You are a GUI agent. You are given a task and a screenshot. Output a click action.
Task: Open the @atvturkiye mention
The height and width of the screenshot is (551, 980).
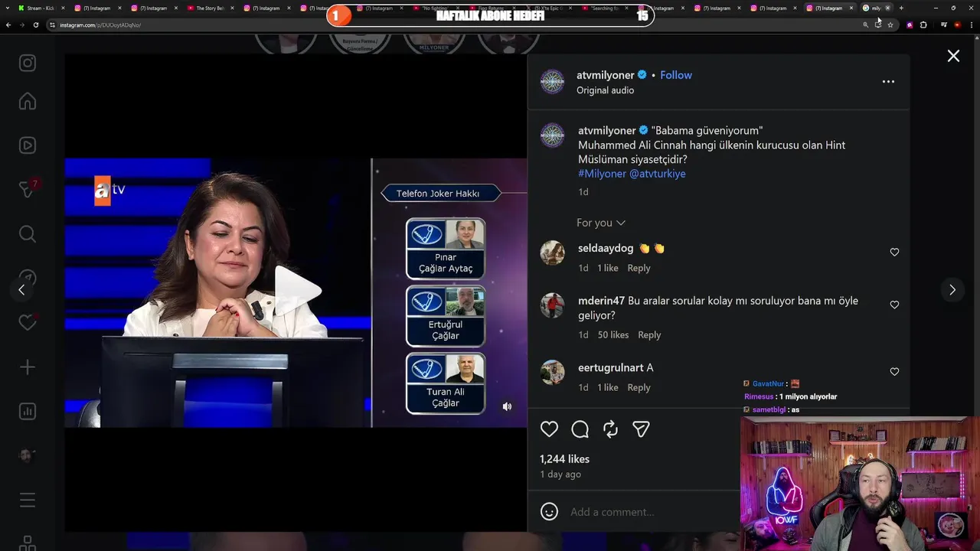tap(658, 174)
